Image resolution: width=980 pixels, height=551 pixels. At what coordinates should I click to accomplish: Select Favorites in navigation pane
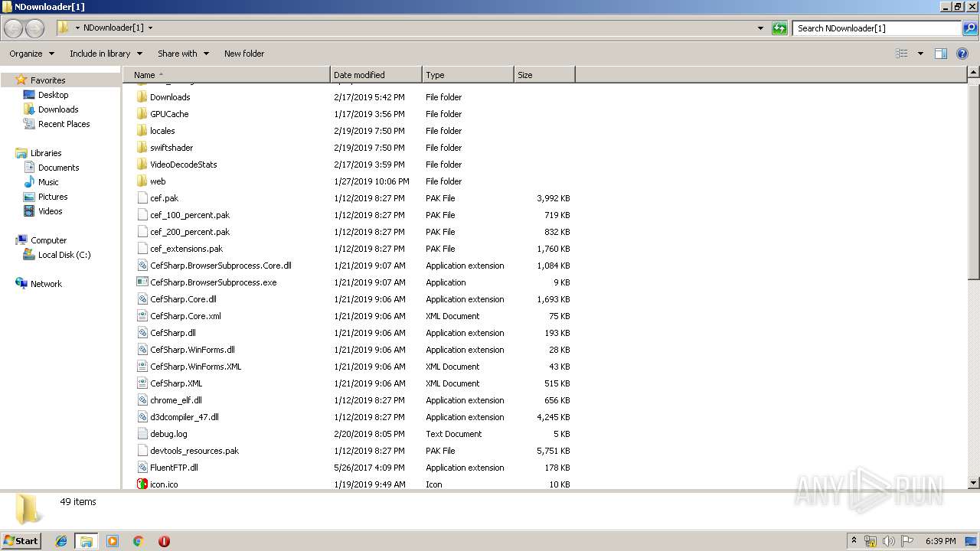click(47, 80)
